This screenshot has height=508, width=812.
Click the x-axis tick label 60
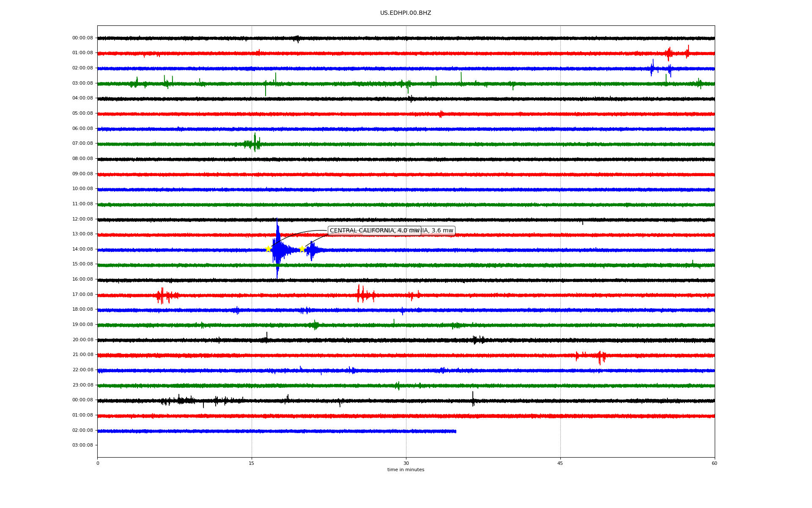pyautogui.click(x=714, y=463)
